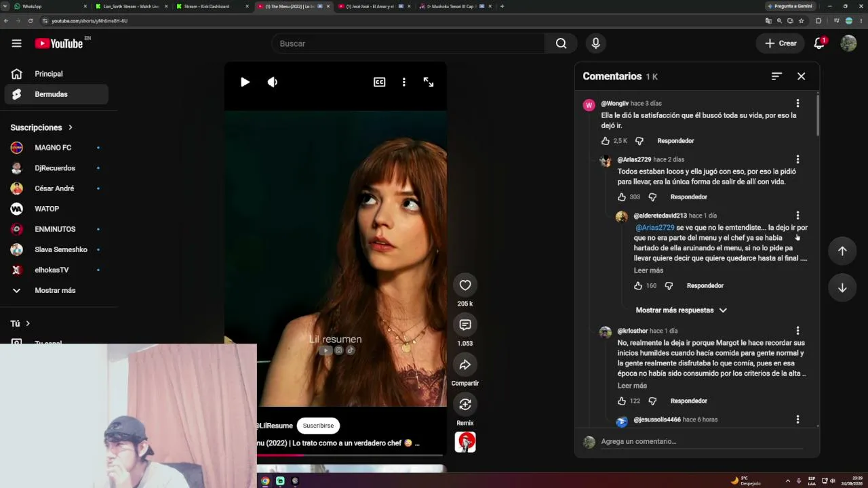Go to the previous Short with up arrow
Image resolution: width=868 pixels, height=488 pixels.
coord(842,251)
